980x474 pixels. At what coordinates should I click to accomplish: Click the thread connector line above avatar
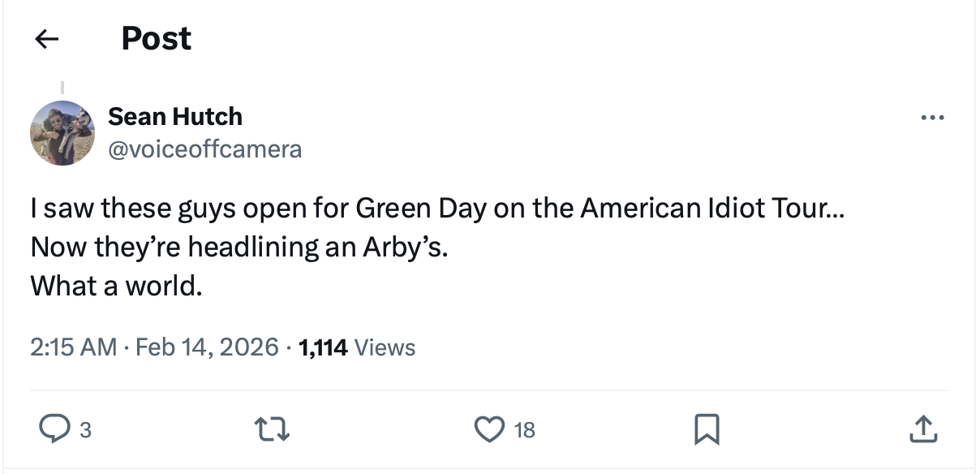click(x=62, y=88)
